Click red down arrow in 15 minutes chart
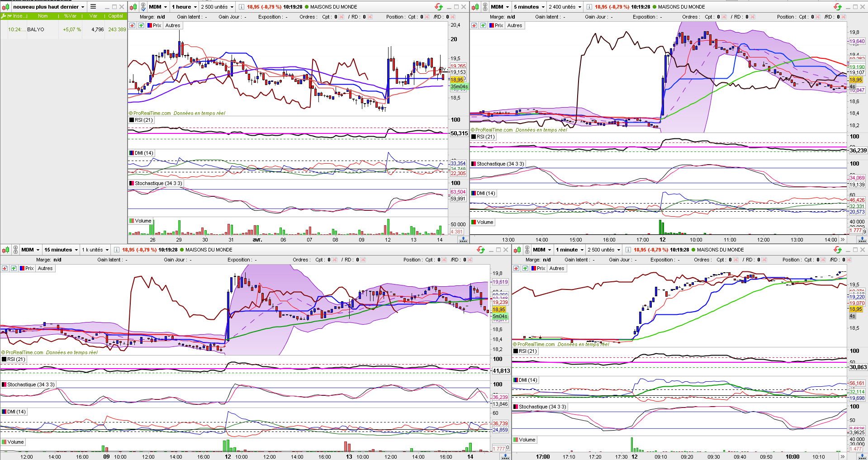Screen dimensions: 868x460 coord(5,268)
